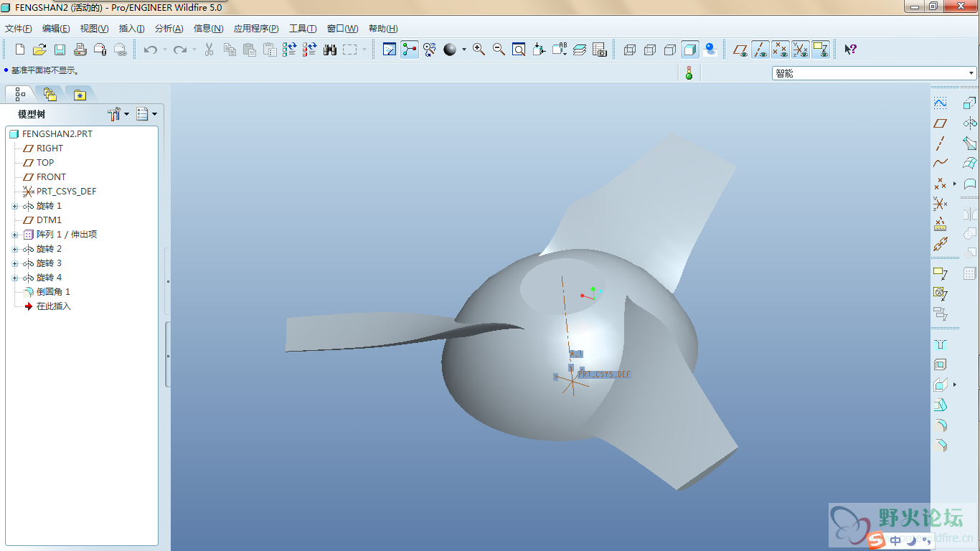
Task: Print the active model
Action: tap(80, 50)
